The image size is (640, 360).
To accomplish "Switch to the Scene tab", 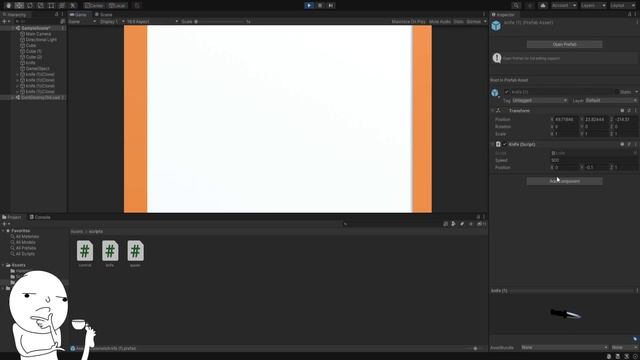I will point(103,15).
